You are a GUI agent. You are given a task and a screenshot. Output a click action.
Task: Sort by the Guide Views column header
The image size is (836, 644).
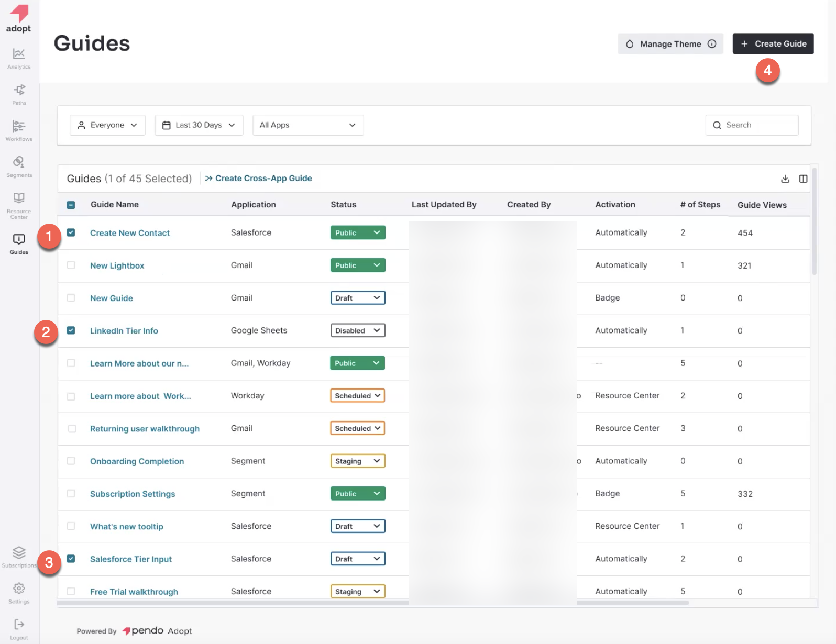point(762,205)
